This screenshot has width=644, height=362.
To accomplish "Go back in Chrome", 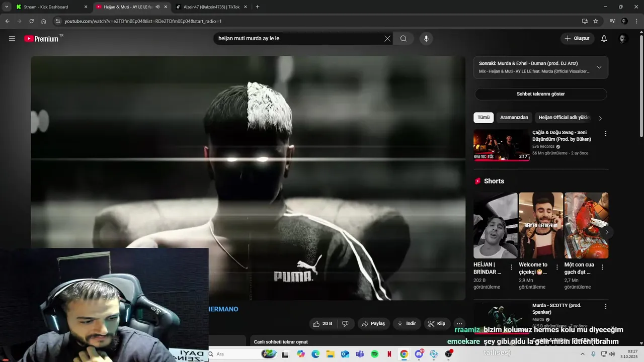I will [7, 21].
